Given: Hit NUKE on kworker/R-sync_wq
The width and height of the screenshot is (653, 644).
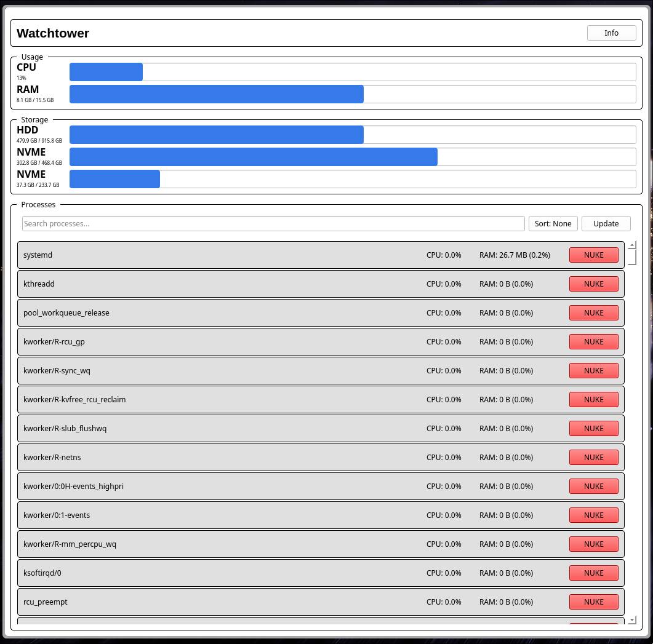Looking at the screenshot, I should pos(593,370).
